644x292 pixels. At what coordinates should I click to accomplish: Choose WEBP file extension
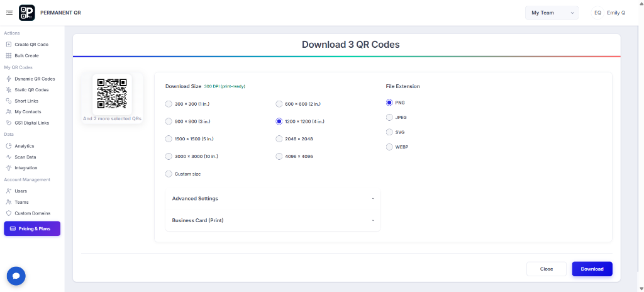[x=389, y=147]
